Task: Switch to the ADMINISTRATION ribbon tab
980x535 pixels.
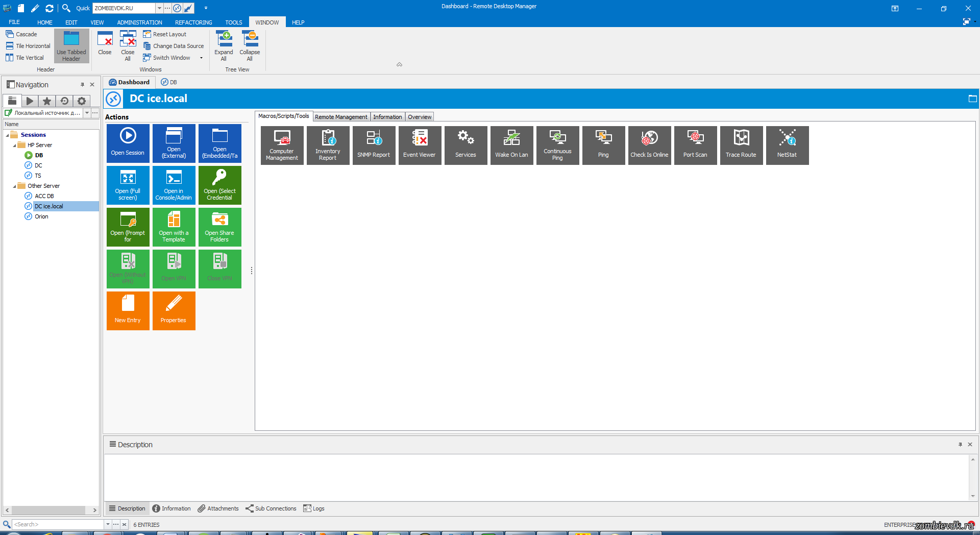Action: coord(139,22)
